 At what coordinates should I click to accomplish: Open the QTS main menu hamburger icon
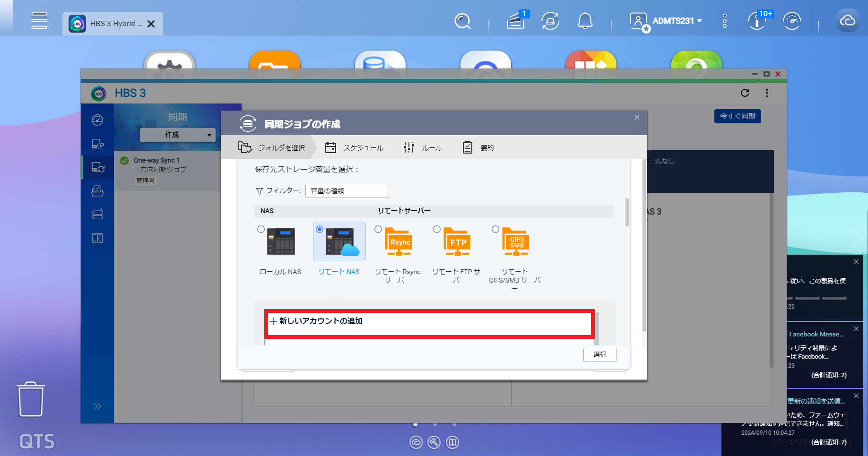point(39,21)
